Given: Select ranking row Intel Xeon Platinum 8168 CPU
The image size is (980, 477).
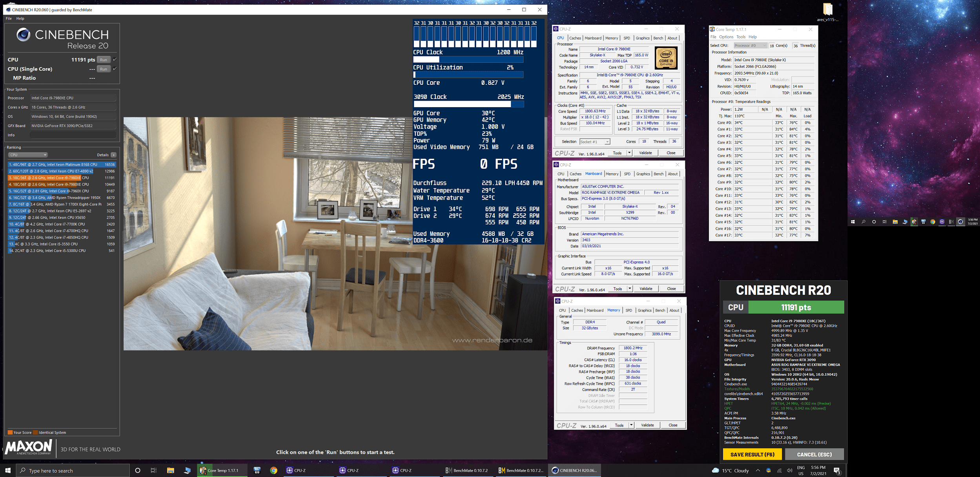Looking at the screenshot, I should pos(62,164).
